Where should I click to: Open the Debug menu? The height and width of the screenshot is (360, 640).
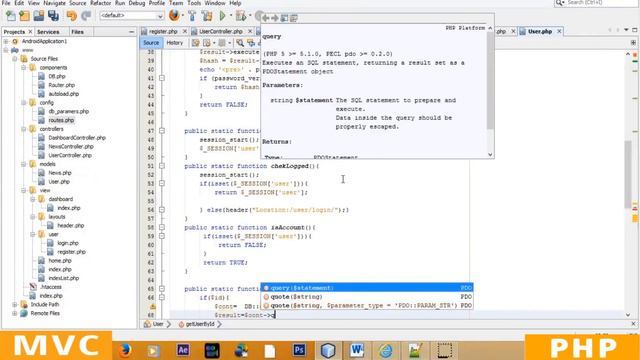click(x=137, y=3)
